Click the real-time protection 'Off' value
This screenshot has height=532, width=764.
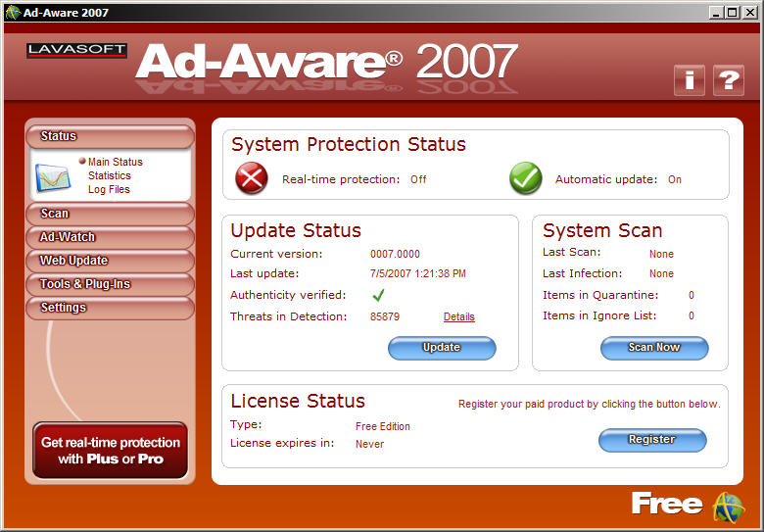tap(418, 179)
